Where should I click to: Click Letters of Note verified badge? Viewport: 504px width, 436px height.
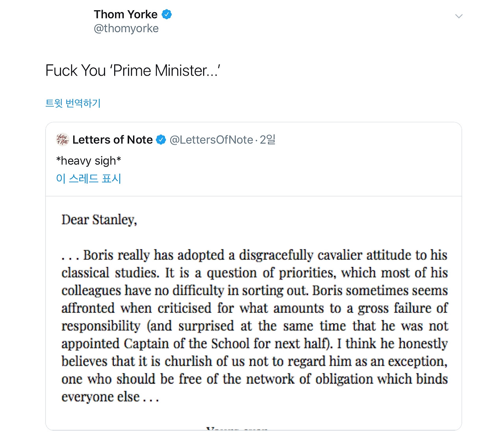pos(161,140)
